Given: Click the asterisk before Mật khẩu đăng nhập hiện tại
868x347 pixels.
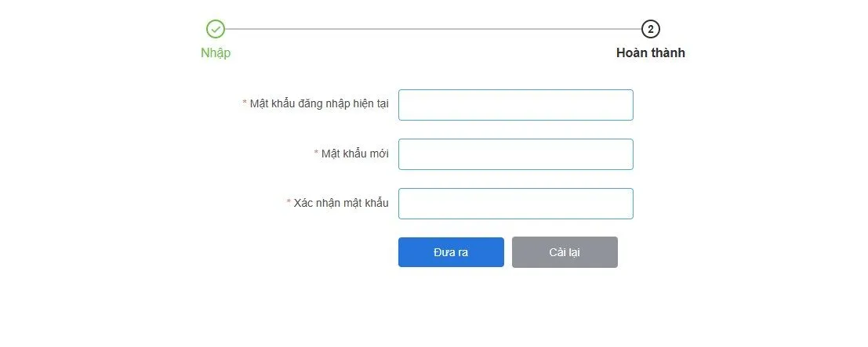Looking at the screenshot, I should 245,103.
